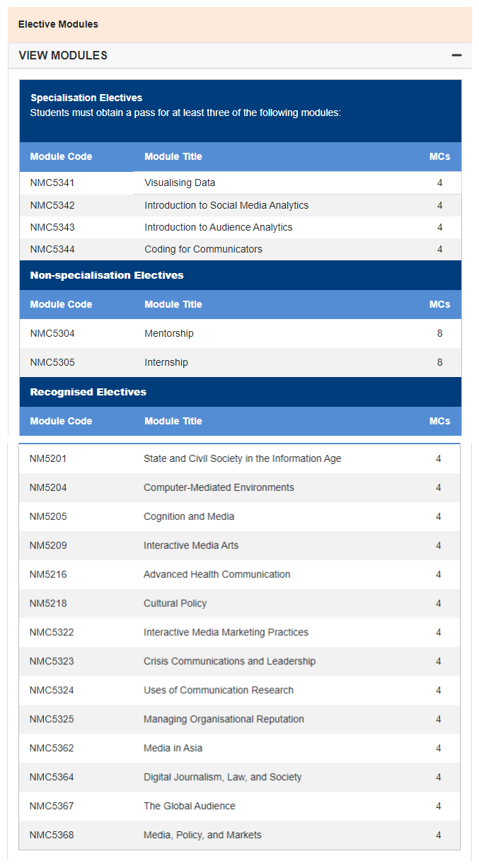Click the 8 MCs value for Mentorship

439,333
